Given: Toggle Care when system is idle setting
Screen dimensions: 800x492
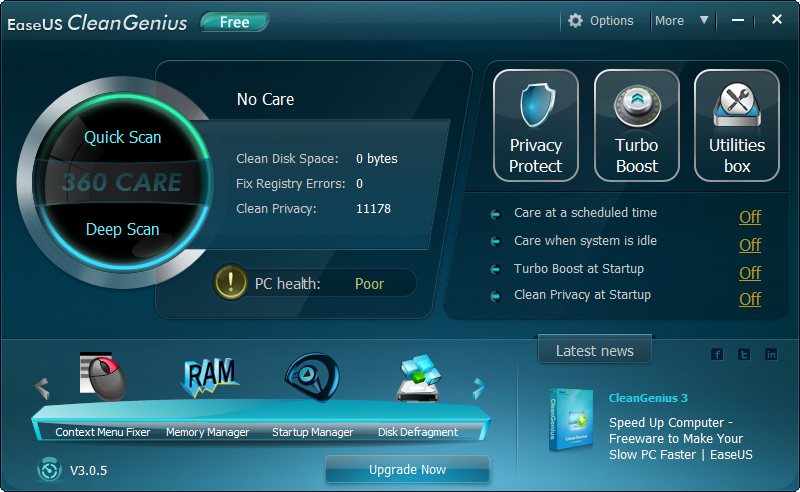Looking at the screenshot, I should [750, 245].
